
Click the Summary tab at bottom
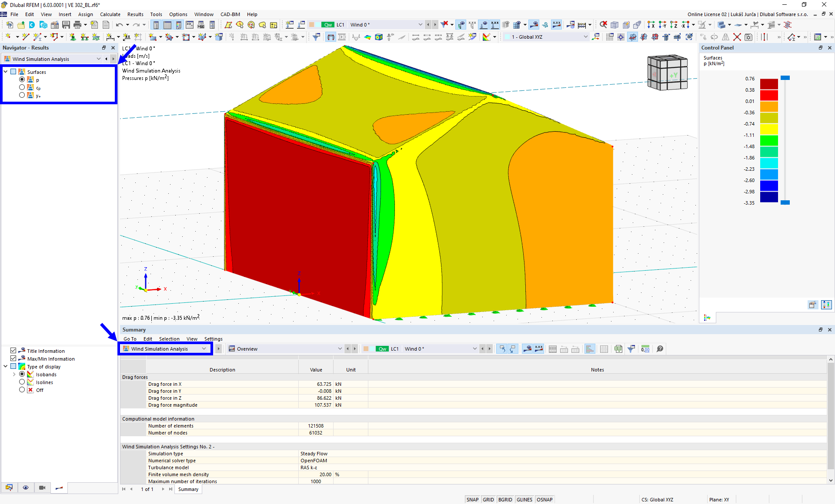(x=188, y=489)
